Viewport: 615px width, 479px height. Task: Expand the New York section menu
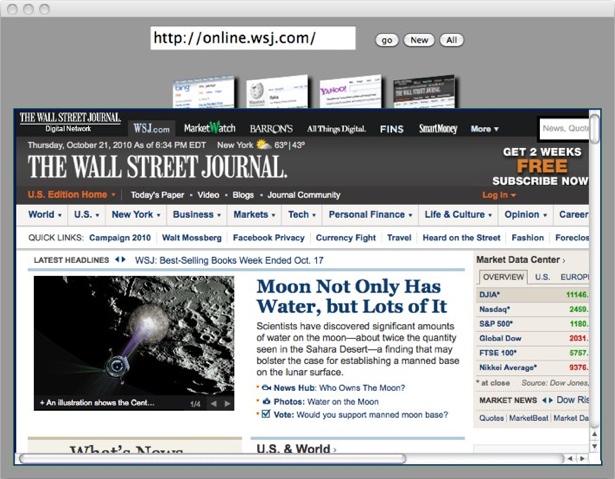coord(136,215)
